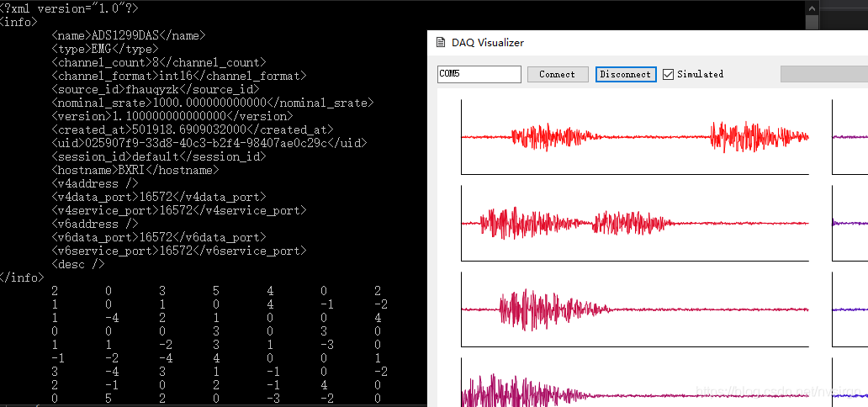The image size is (868, 407).
Task: Click the xml version declaration line
Action: 70,9
